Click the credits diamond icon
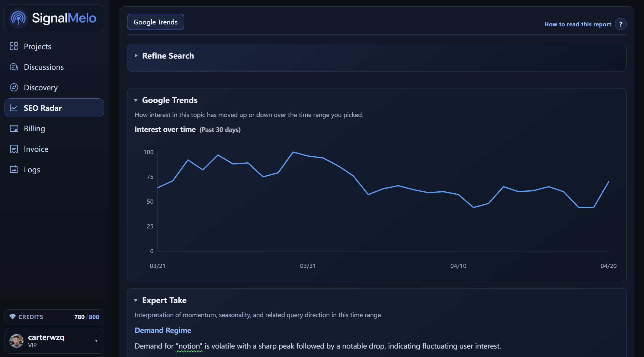This screenshot has height=357, width=644. tap(13, 317)
